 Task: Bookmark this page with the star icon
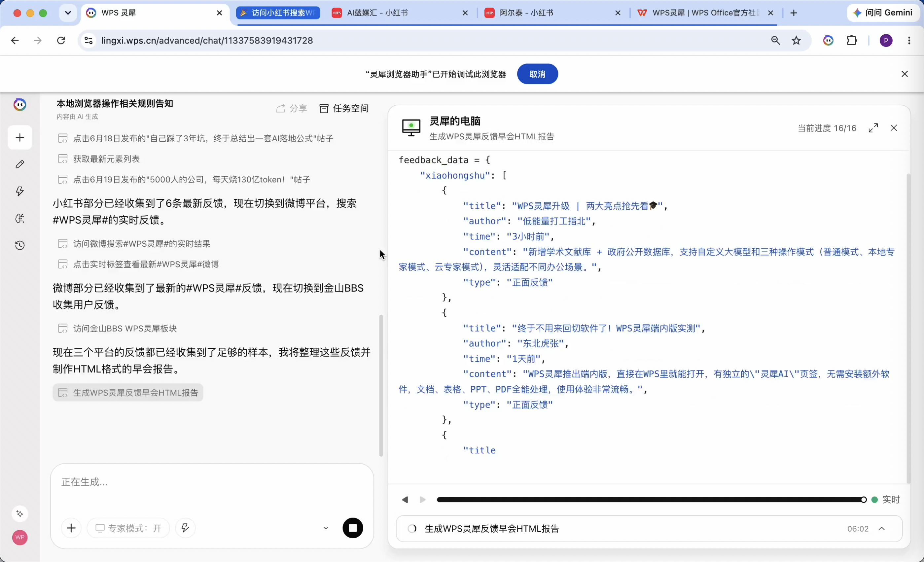[797, 41]
